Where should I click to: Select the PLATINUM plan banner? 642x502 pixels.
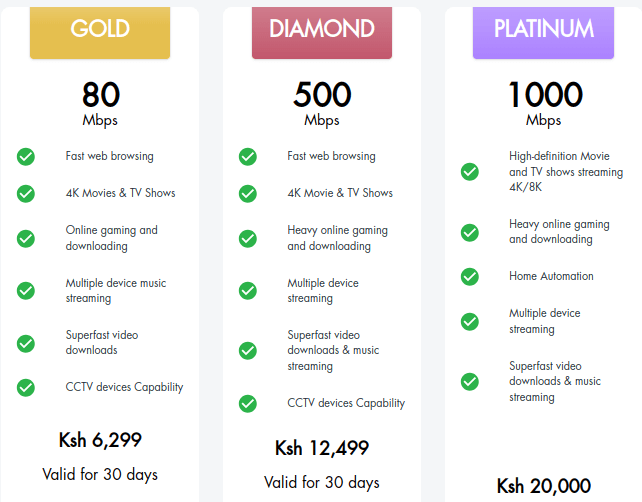coord(543,32)
